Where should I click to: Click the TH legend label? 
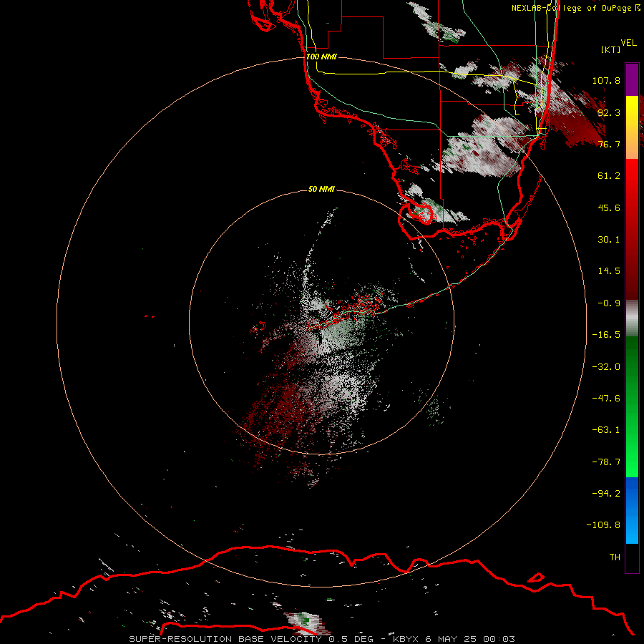coord(615,557)
